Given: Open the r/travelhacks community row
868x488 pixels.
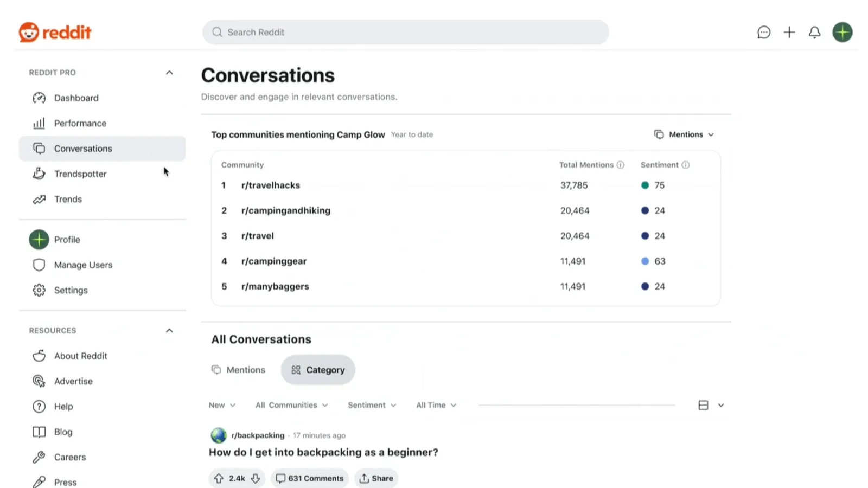Looking at the screenshot, I should [466, 185].
